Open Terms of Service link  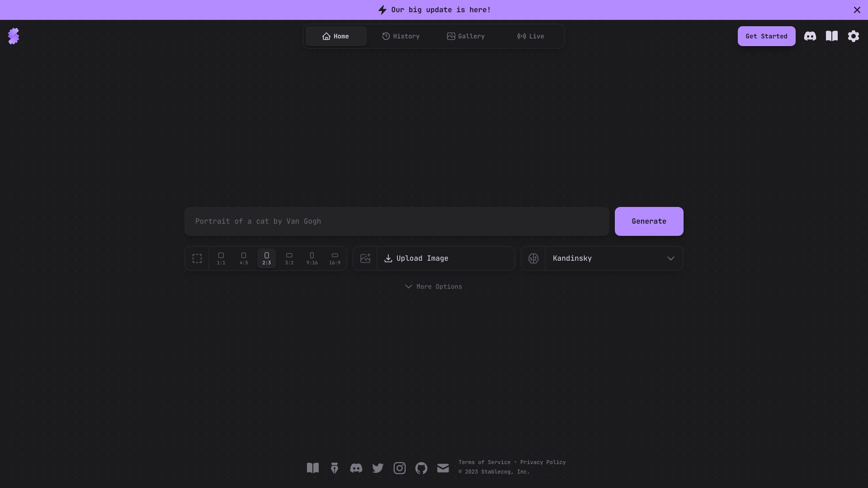pos(484,462)
